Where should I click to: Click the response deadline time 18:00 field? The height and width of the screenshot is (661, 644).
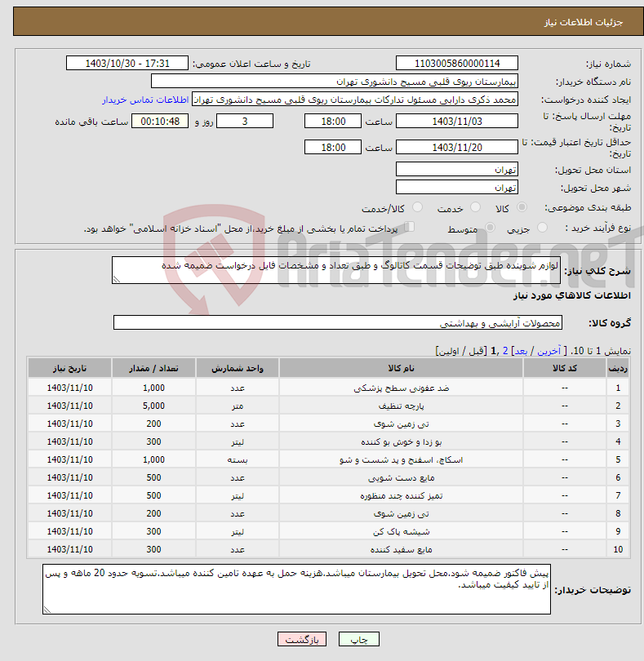(333, 122)
